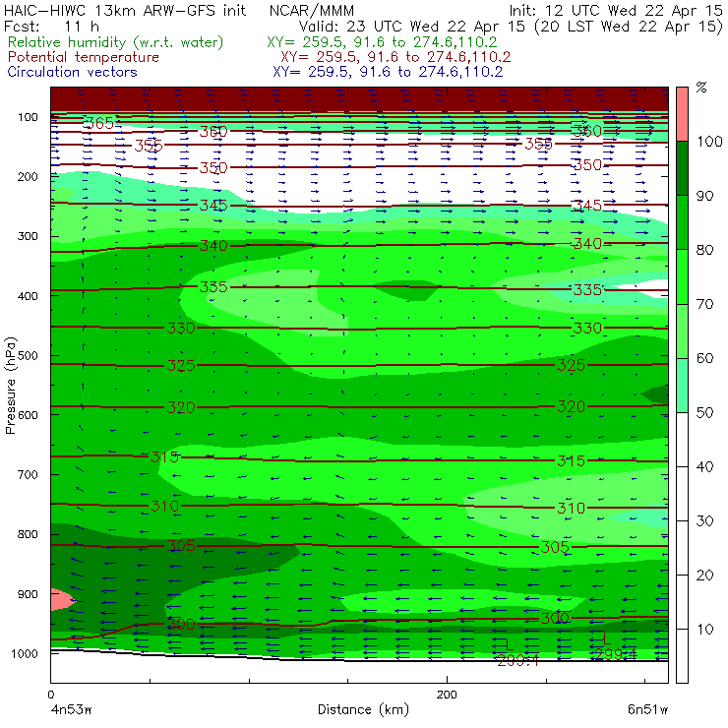Image resolution: width=728 pixels, height=728 pixels.
Task: Click the aqua 50–60% colorbar segment
Action: [x=682, y=386]
